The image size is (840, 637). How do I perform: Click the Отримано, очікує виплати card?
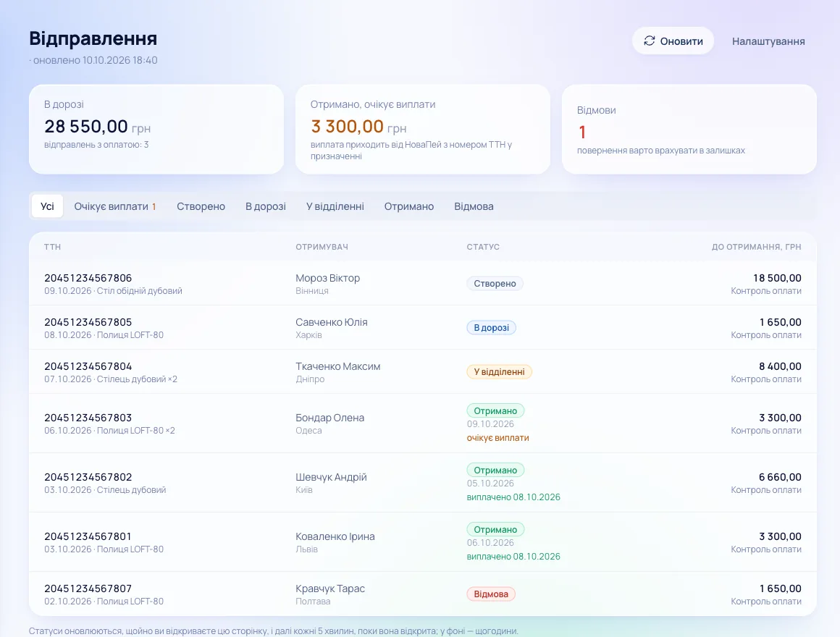(x=423, y=129)
